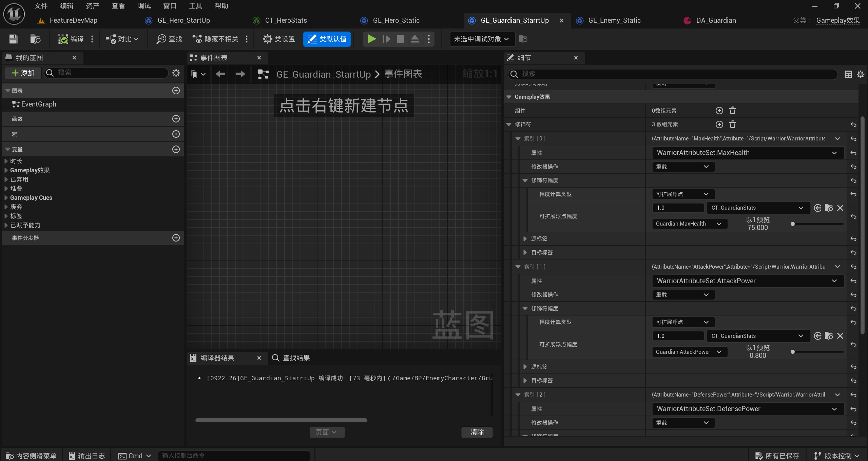Image resolution: width=868 pixels, height=461 pixels.
Task: Browse to asset in Content Browser
Action: (35, 39)
